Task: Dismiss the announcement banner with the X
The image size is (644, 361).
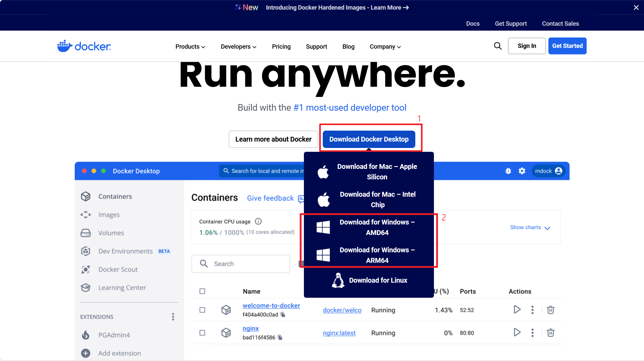Action: coord(636,8)
